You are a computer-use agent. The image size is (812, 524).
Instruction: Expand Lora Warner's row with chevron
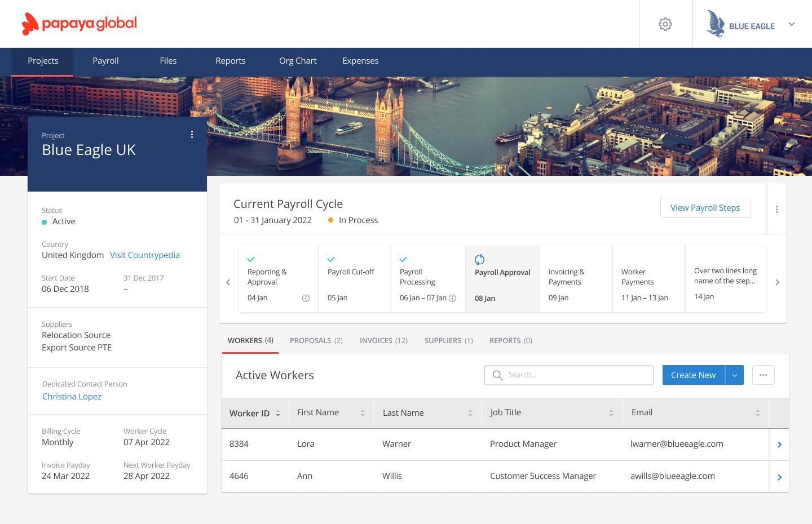click(x=779, y=445)
